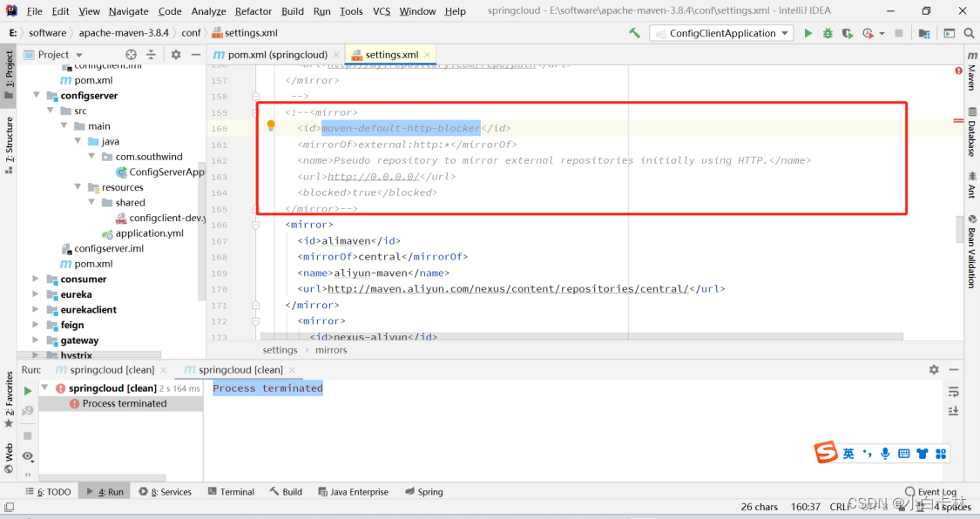Click caret position 160:37 in status bar
Image resolution: width=980 pixels, height=519 pixels.
[805, 507]
